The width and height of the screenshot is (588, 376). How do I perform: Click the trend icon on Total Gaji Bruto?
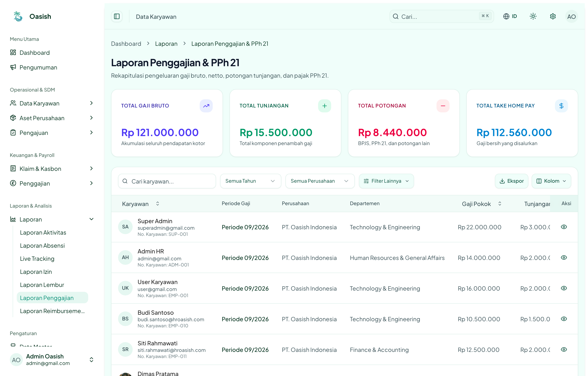point(206,106)
